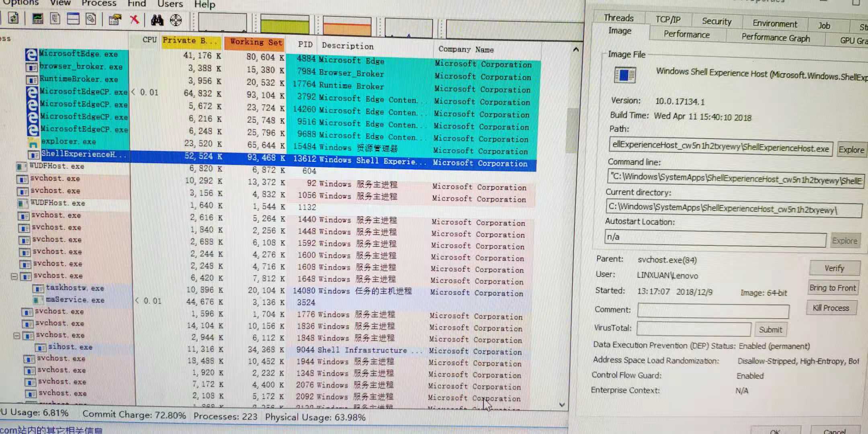868x434 pixels.
Task: Open the System Information graph icon
Action: coord(37,18)
